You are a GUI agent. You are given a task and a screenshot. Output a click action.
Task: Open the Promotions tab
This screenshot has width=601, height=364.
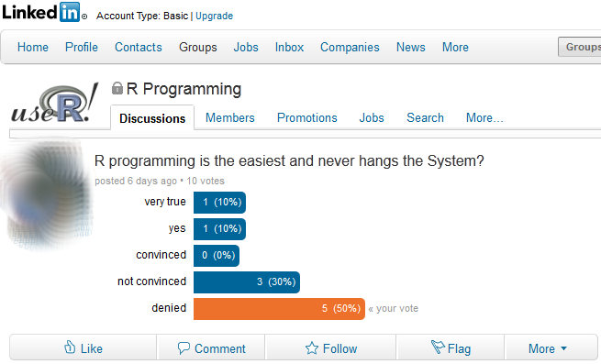[307, 117]
